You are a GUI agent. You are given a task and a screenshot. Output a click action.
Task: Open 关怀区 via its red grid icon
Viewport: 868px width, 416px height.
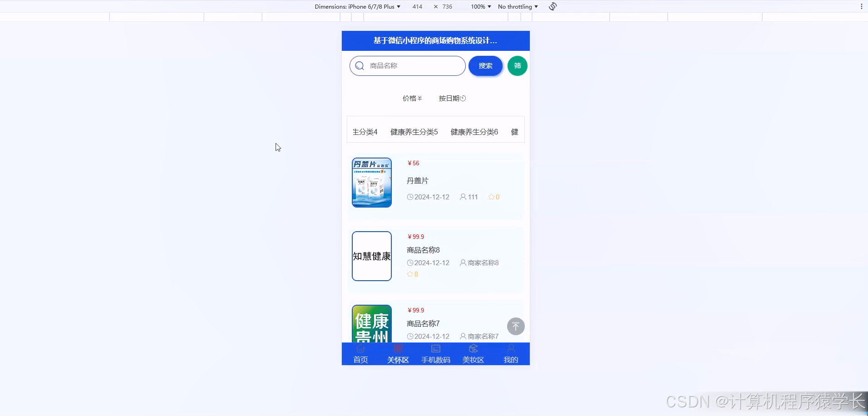(397, 348)
